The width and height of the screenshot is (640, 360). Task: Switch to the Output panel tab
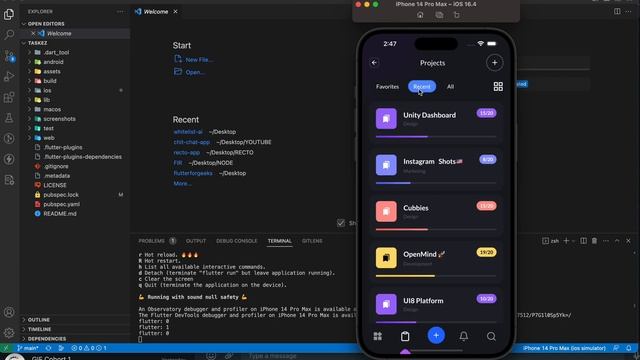pyautogui.click(x=196, y=241)
